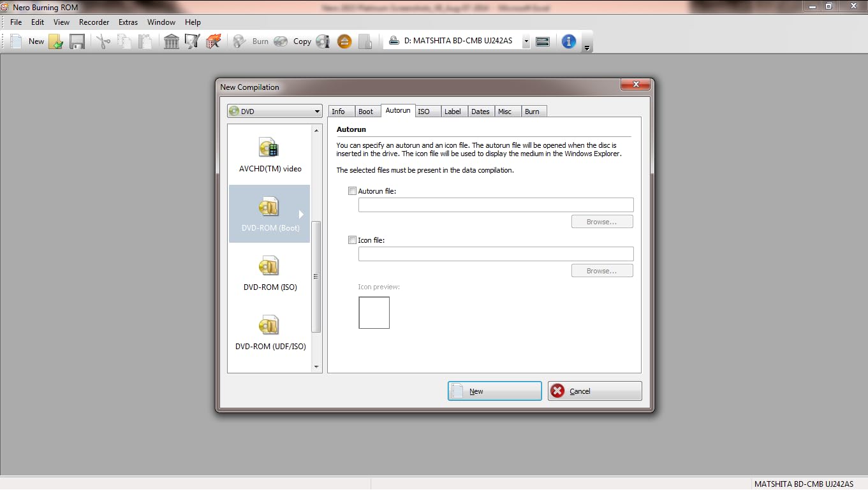Image resolution: width=868 pixels, height=490 pixels.
Task: Click the grayed icon right of the Eject icon
Action: click(x=365, y=41)
